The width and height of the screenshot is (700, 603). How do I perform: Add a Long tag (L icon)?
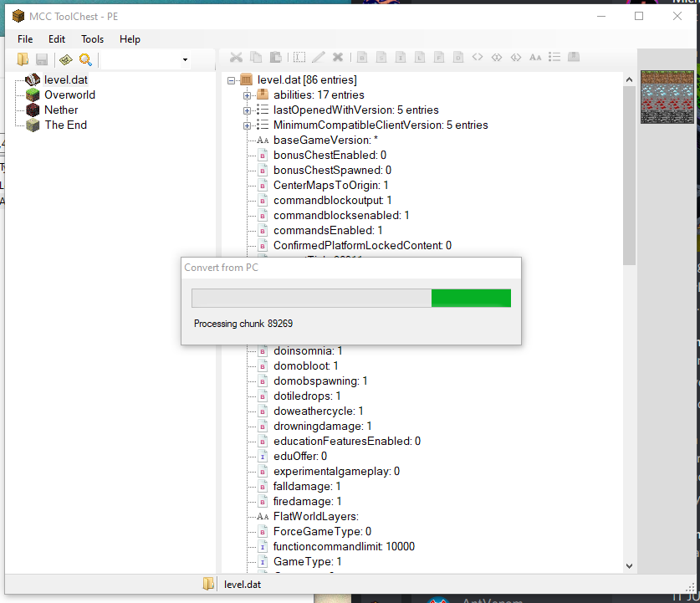tap(420, 57)
